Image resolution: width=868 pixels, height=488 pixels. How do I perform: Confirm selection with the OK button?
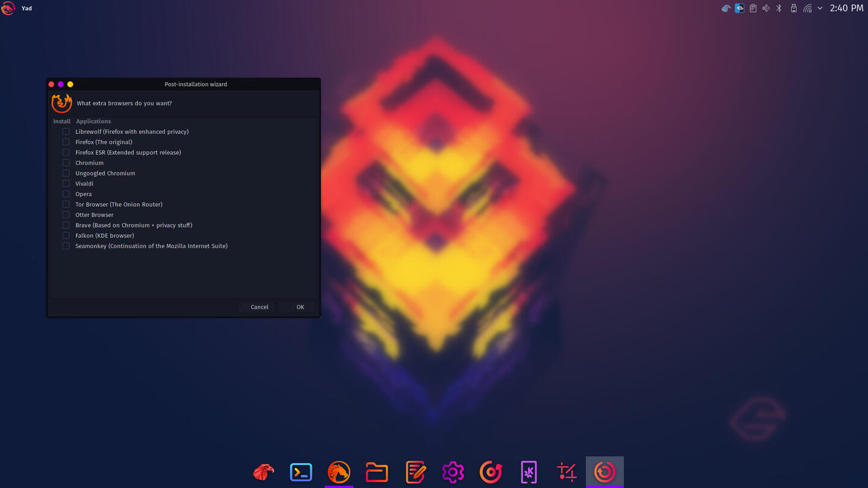point(297,307)
